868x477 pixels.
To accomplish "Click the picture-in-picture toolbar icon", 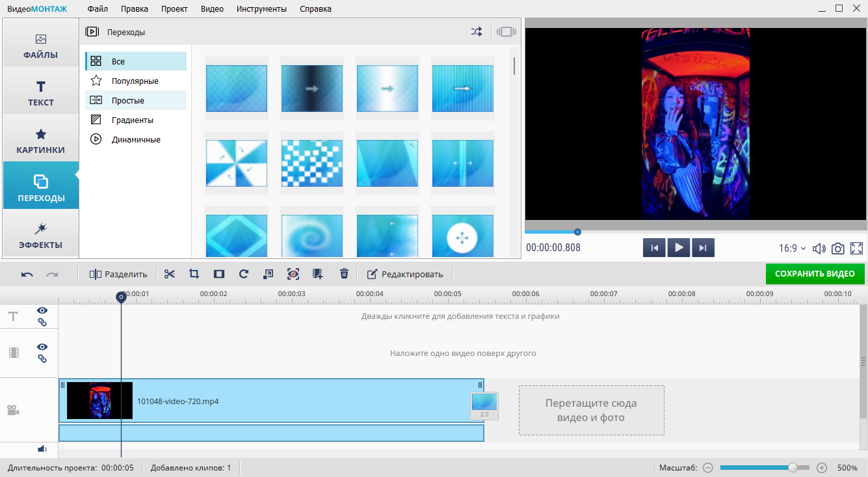I will coord(268,274).
